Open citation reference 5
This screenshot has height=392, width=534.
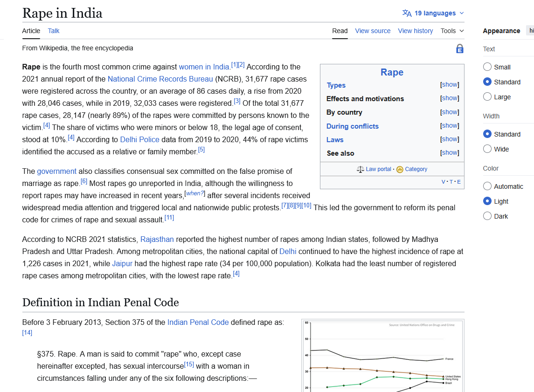201,149
